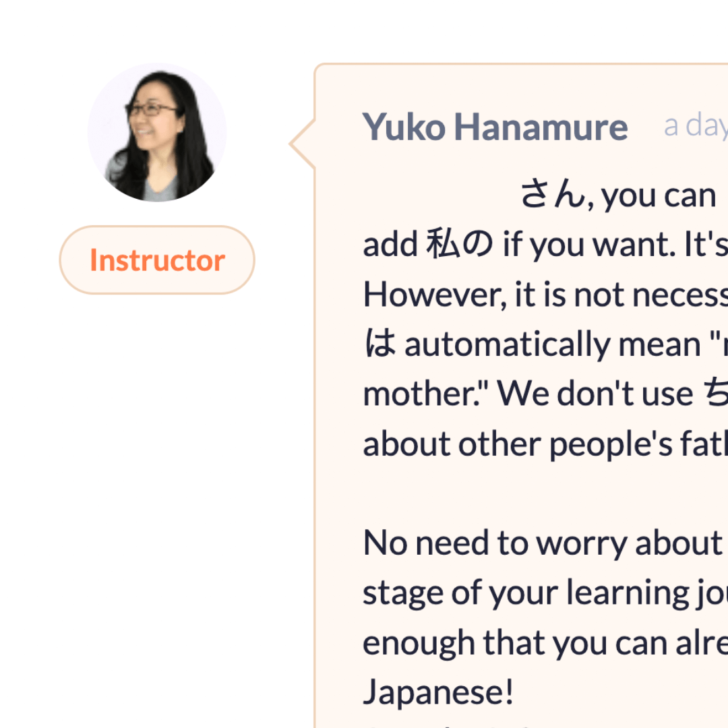
Task: Click the は particle starting the line
Action: [x=380, y=344]
